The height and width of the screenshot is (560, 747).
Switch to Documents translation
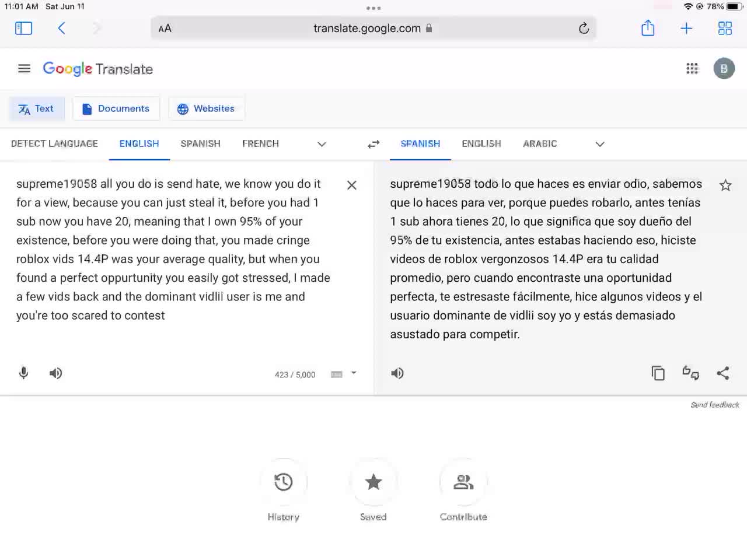[116, 109]
